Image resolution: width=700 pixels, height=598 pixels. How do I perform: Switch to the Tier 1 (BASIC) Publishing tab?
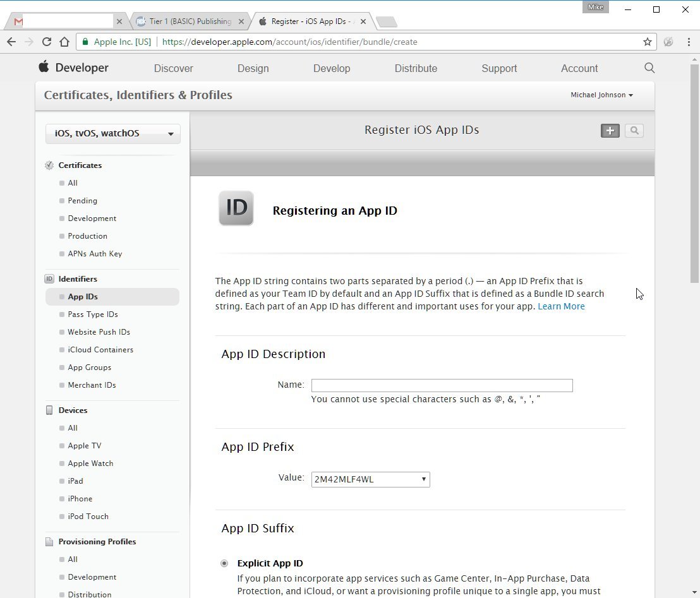pos(190,21)
